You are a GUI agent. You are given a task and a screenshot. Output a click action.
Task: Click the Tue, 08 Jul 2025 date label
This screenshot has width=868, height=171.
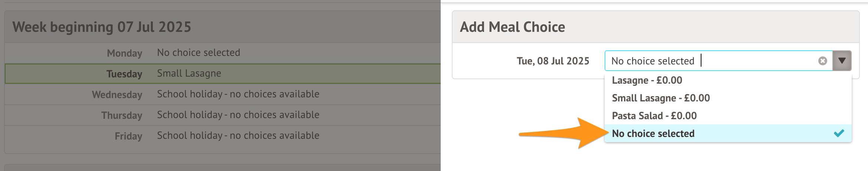553,61
